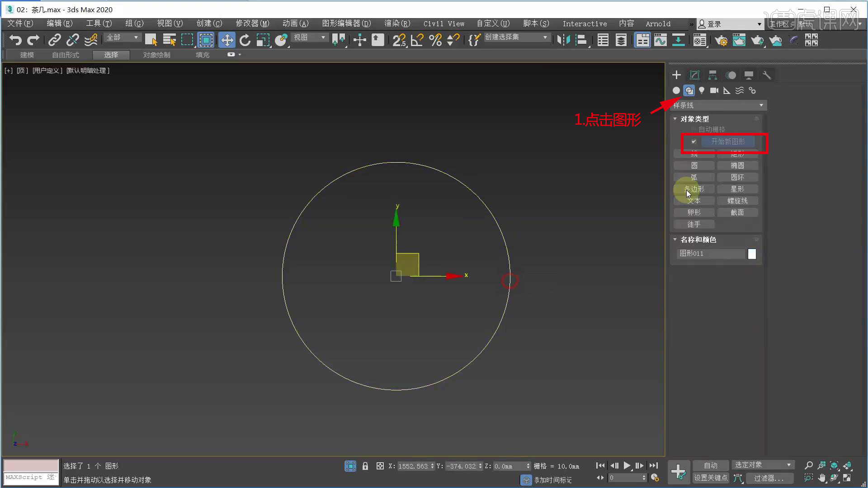Open the 创建选择集 named selection dropdown
The width and height of the screenshot is (868, 488).
pos(517,37)
